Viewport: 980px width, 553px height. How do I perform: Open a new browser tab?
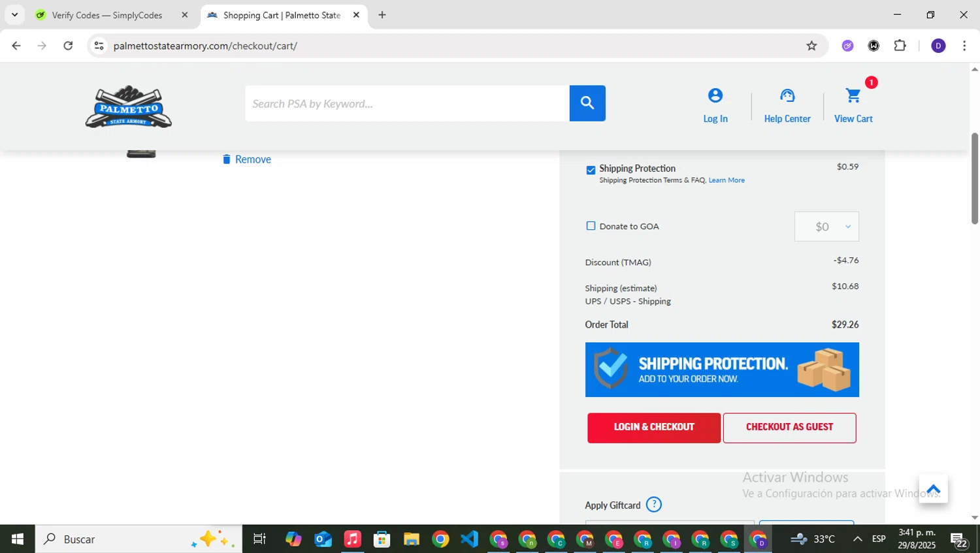pos(382,14)
